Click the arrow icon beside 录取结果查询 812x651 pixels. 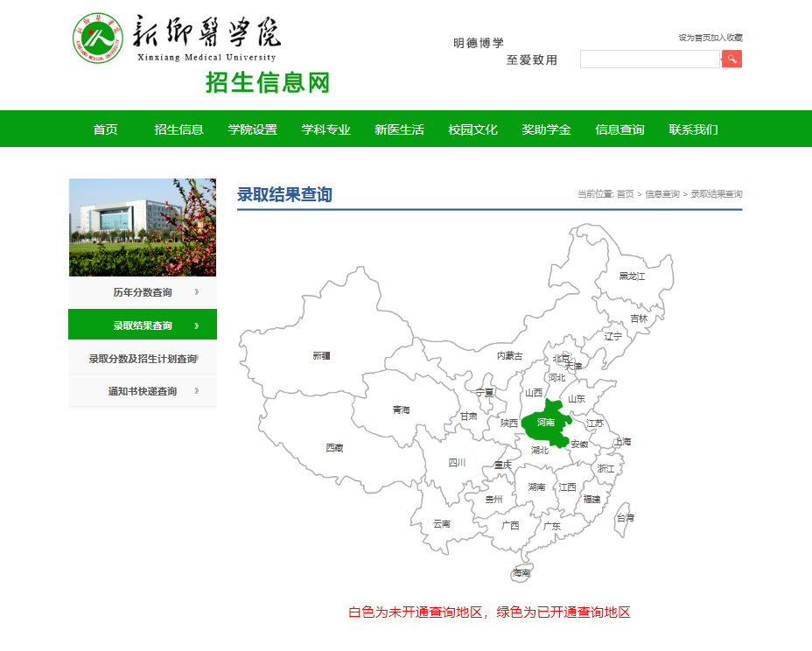click(x=196, y=325)
